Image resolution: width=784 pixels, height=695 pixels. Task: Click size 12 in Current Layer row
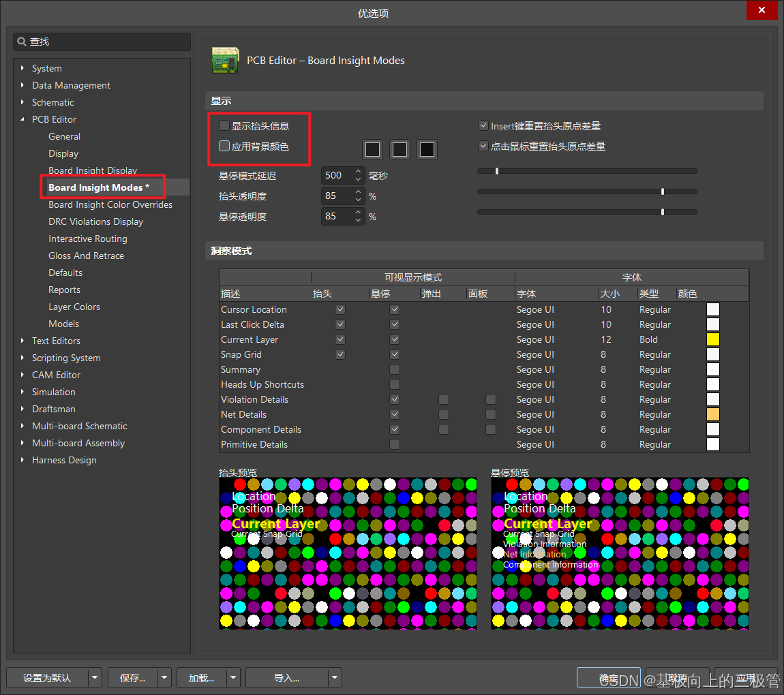click(606, 339)
